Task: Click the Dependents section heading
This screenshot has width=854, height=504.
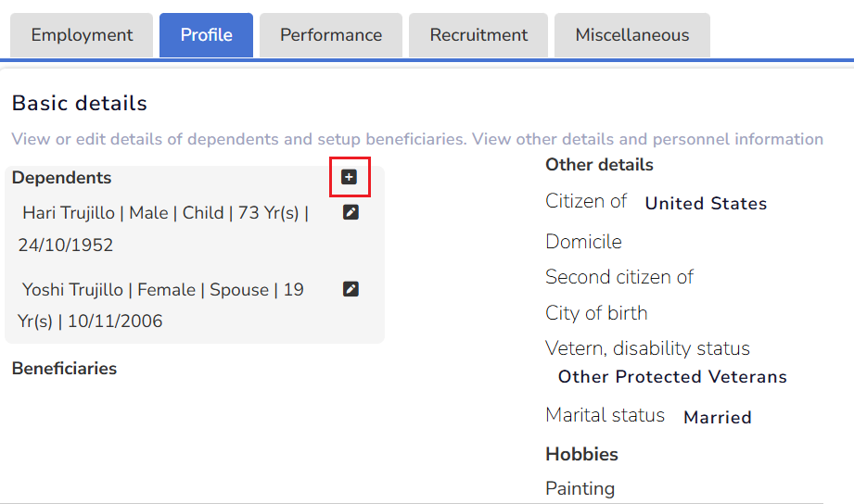Action: click(x=61, y=178)
